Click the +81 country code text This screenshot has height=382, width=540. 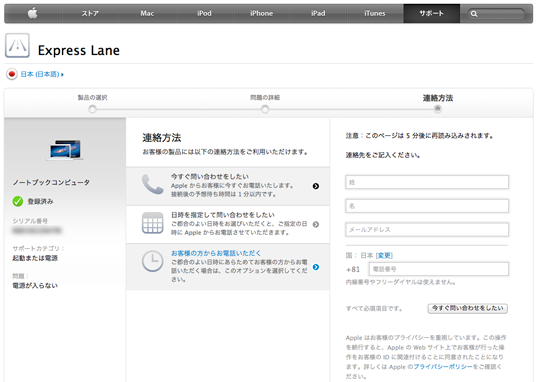(x=353, y=269)
